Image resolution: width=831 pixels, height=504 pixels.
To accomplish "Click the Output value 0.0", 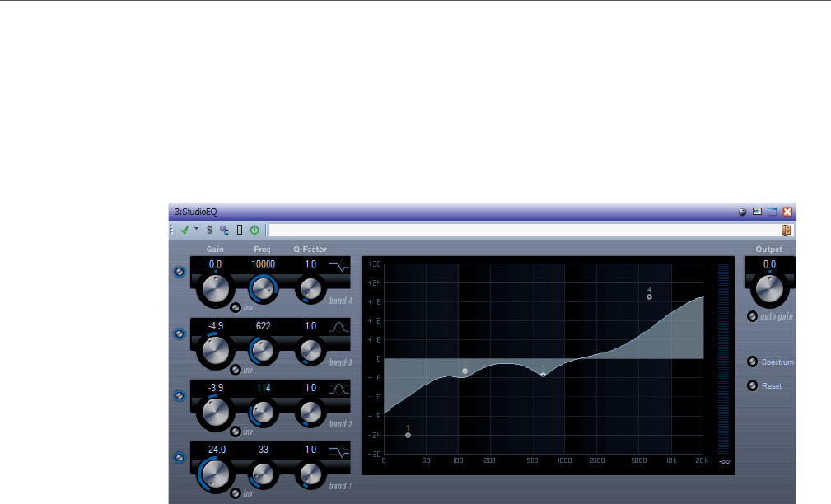I will pos(769,264).
